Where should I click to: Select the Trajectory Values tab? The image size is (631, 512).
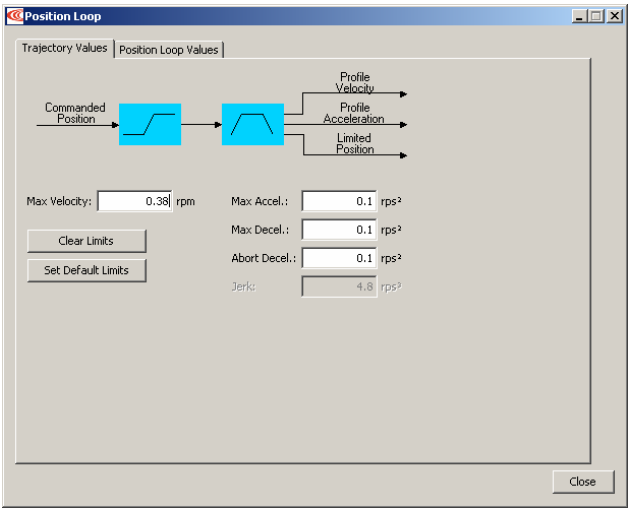pyautogui.click(x=65, y=48)
